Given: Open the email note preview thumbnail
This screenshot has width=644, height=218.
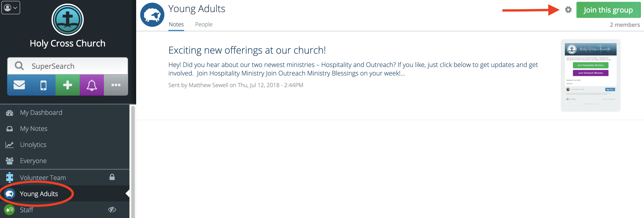Looking at the screenshot, I should coord(590,75).
